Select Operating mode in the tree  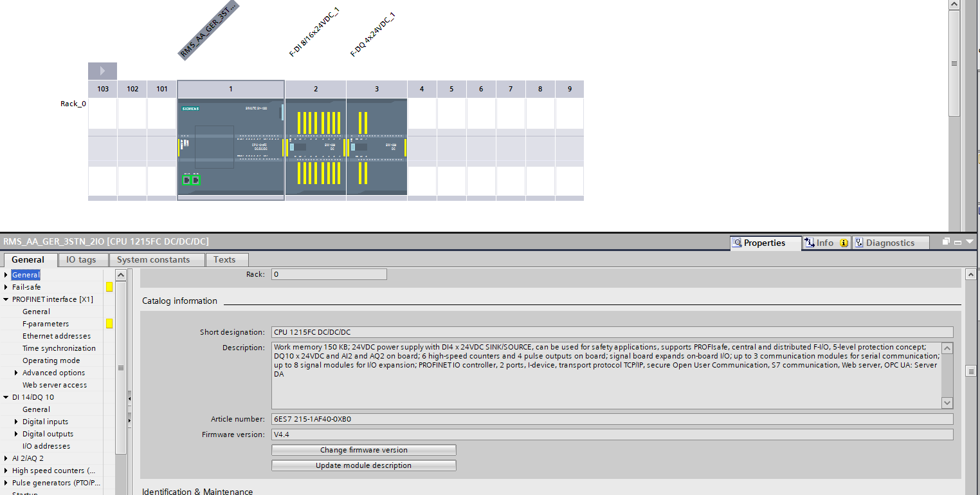[51, 360]
